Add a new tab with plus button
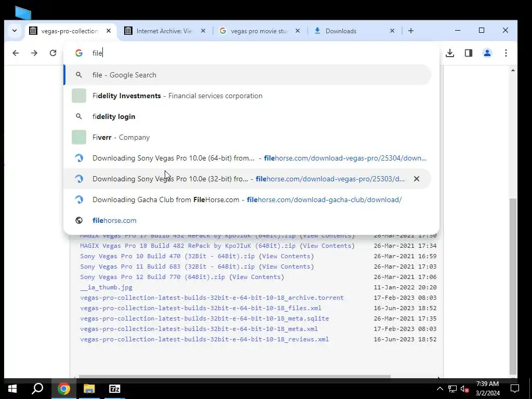This screenshot has height=399, width=532. tap(411, 31)
